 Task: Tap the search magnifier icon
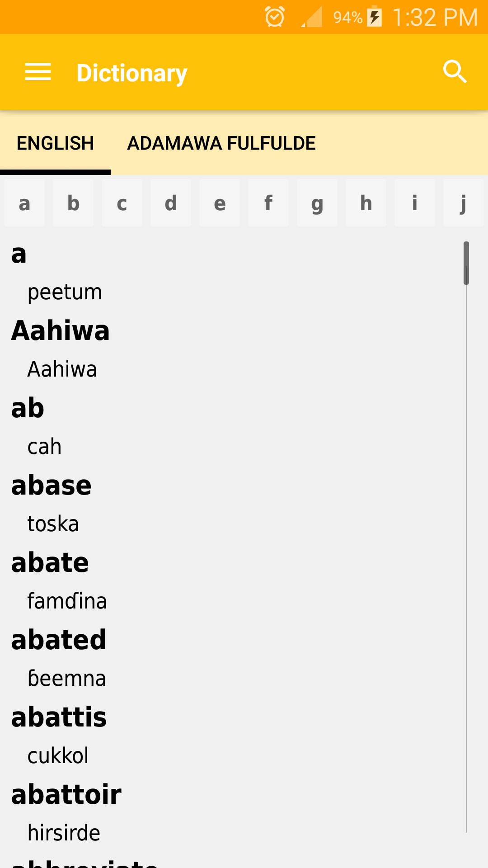pos(455,72)
